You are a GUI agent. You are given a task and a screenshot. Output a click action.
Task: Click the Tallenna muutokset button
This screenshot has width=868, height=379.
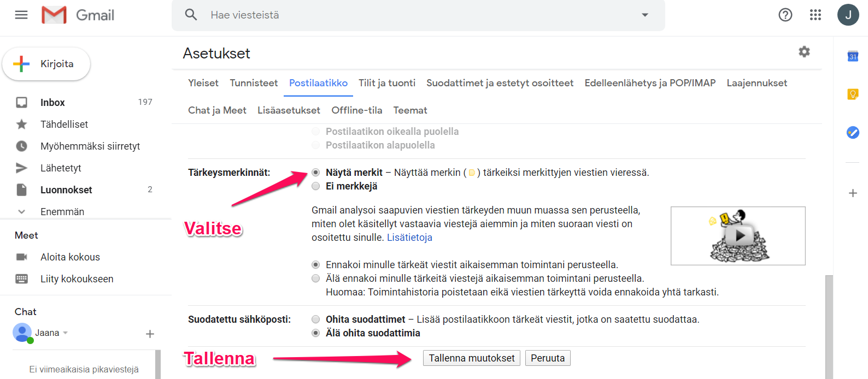[x=472, y=358]
